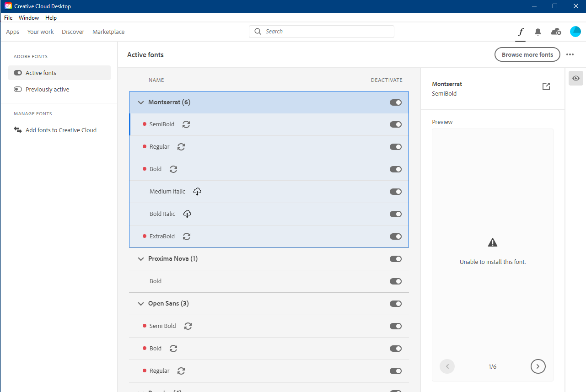This screenshot has height=392, width=586.
Task: Click the toggle icon beside Previously active
Action: 18,89
